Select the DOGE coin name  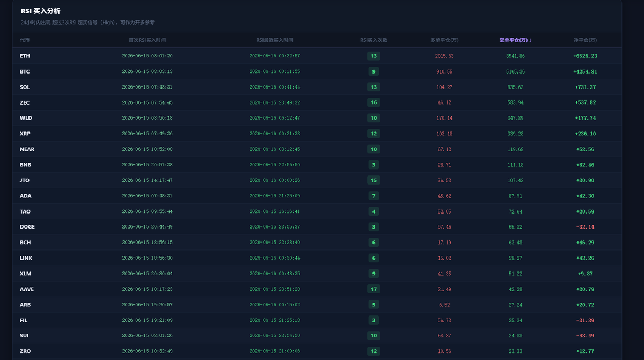click(x=27, y=227)
